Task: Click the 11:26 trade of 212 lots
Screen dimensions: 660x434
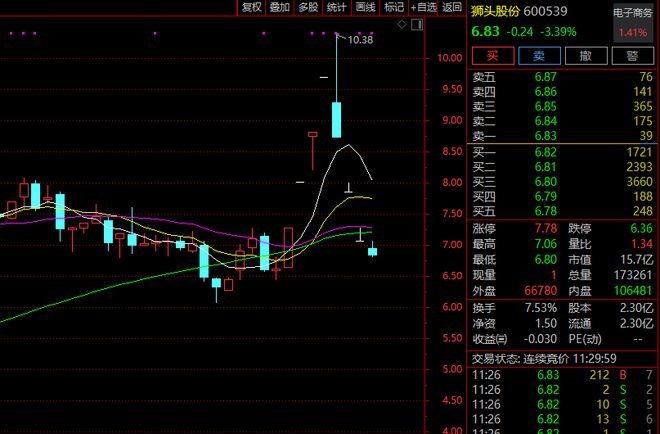Action: click(x=562, y=375)
